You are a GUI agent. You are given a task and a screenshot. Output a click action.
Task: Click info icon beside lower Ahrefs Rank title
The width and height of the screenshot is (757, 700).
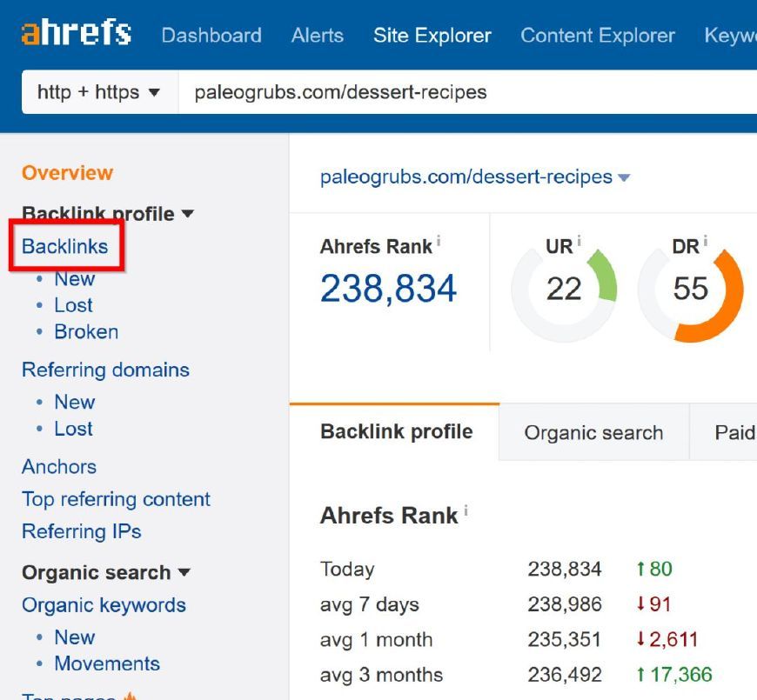tap(466, 510)
